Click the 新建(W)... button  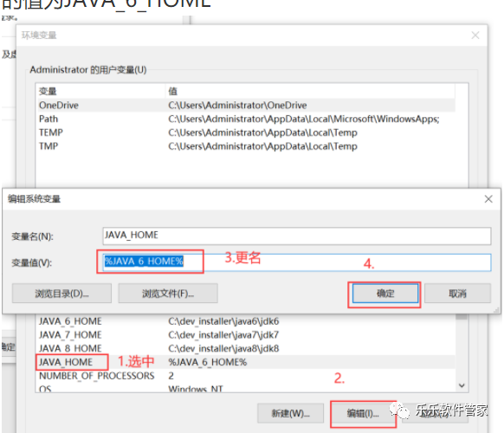pos(290,413)
